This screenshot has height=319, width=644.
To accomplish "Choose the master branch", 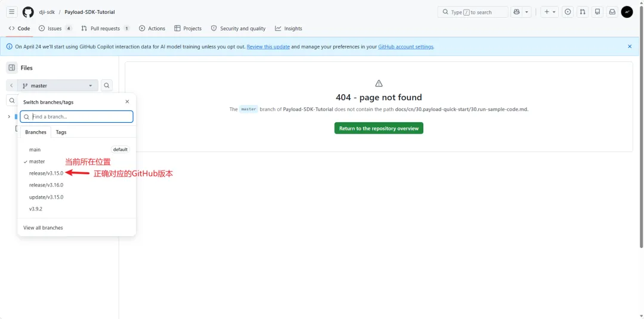I will click(x=76, y=162).
